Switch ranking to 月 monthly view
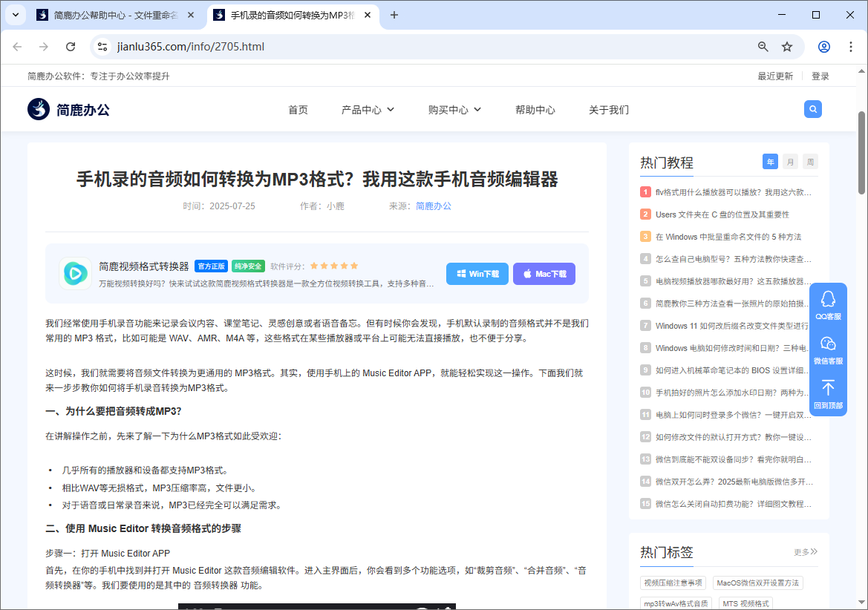 click(x=790, y=161)
